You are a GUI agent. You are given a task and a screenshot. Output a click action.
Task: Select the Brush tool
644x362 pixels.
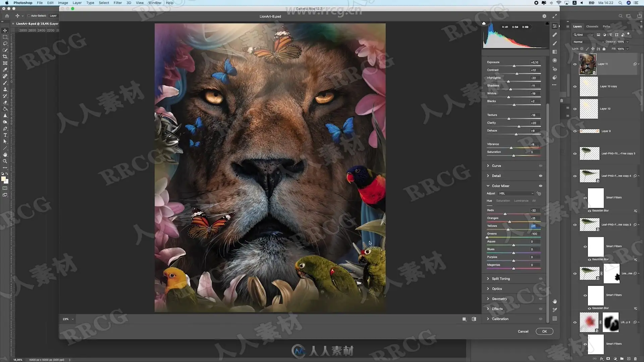pos(5,83)
